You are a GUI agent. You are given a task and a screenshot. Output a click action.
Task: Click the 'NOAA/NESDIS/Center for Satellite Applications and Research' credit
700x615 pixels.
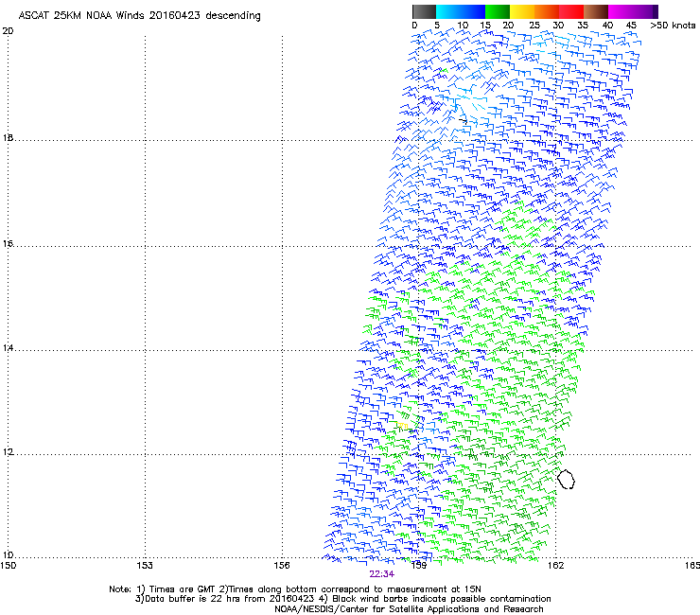point(409,609)
